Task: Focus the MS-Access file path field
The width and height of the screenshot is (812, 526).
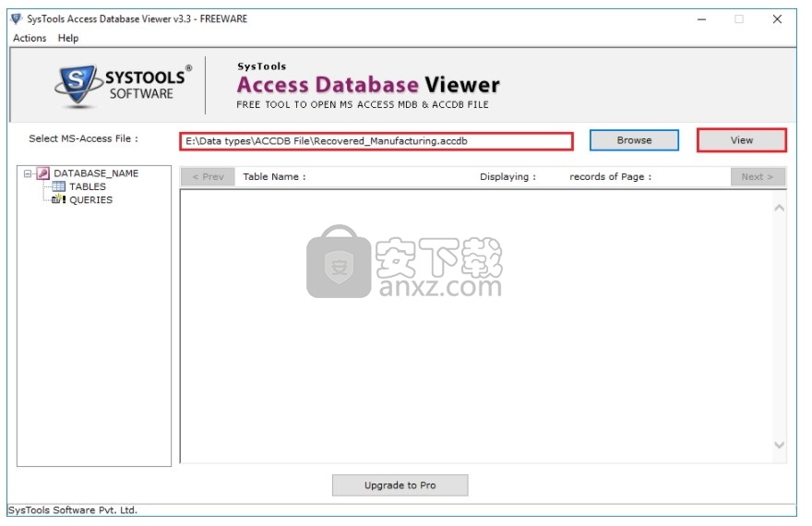Action: 376,141
